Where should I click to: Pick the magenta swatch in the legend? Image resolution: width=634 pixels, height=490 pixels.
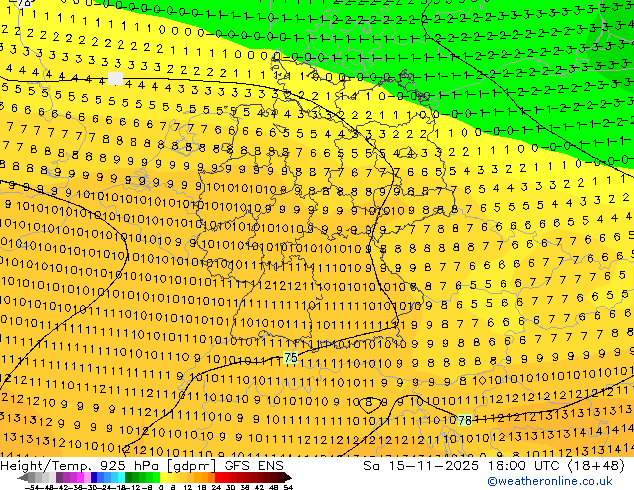(80, 478)
